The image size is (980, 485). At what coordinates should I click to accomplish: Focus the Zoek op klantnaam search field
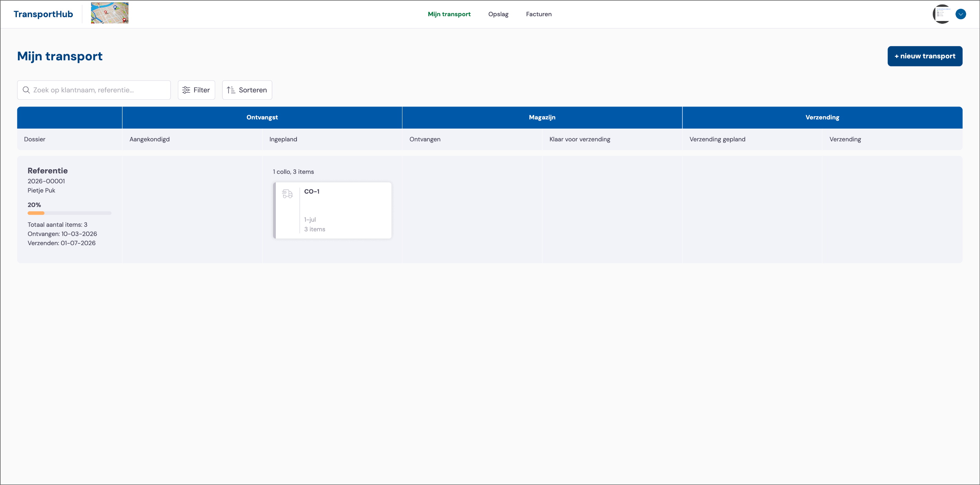coord(93,90)
